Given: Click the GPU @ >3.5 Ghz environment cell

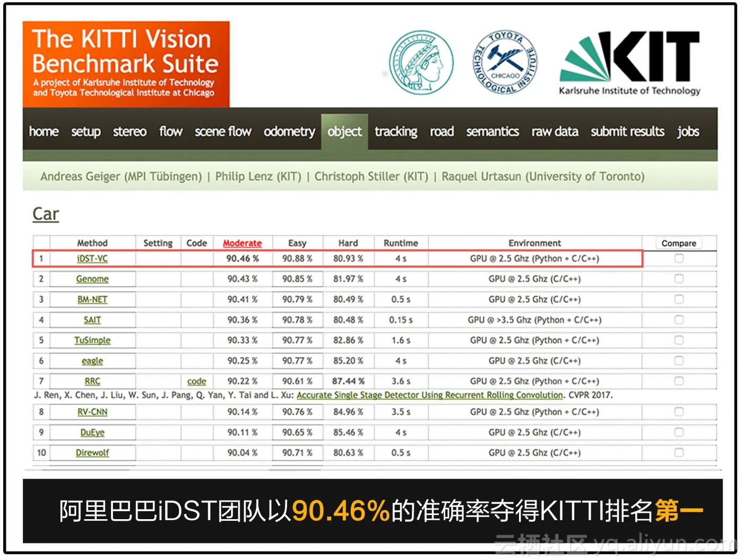Looking at the screenshot, I should 534,320.
